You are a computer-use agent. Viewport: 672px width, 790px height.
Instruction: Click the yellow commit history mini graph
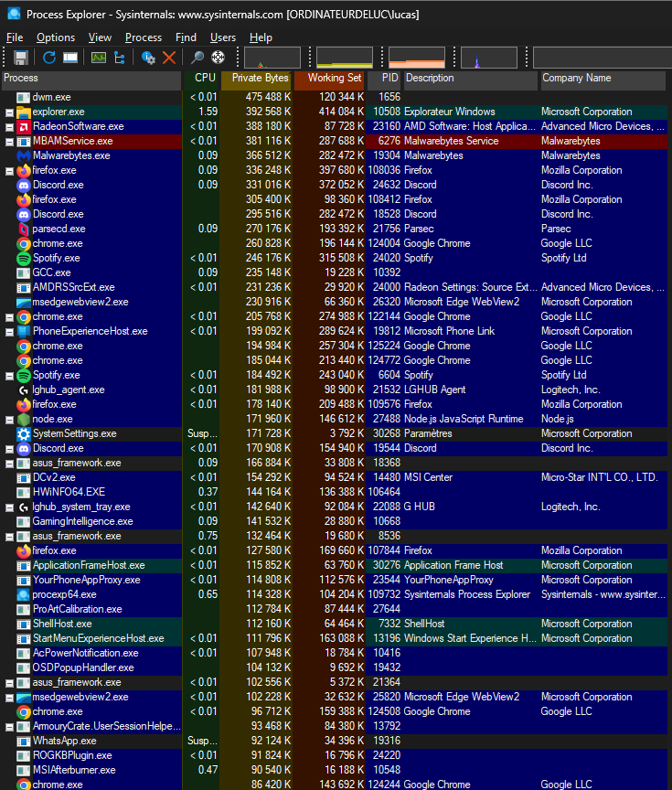345,58
